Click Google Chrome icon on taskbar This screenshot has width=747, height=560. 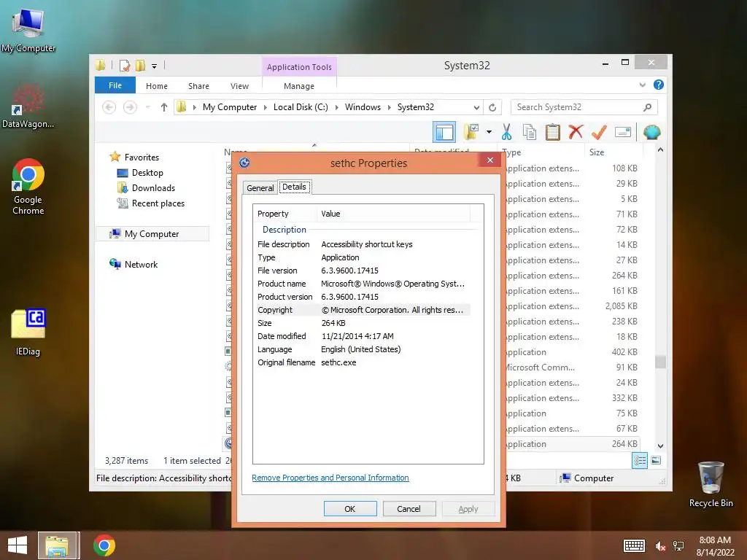[x=104, y=545]
